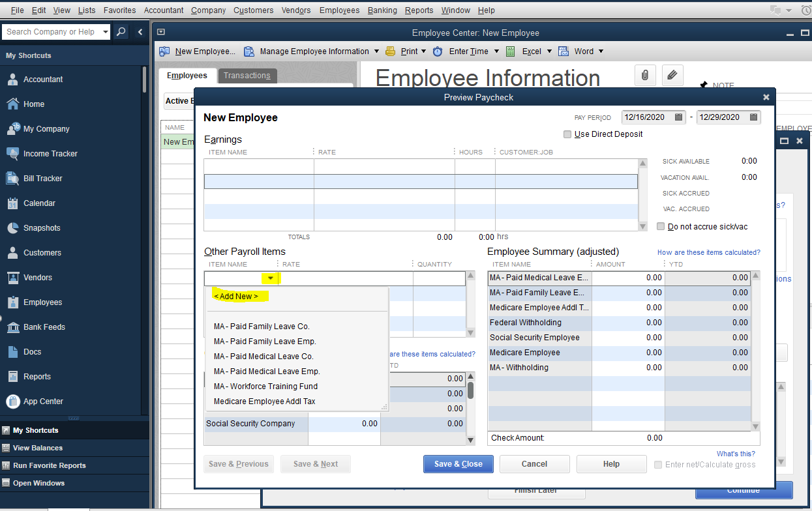Open My Company shortcut icon
This screenshot has height=511, width=812.
point(12,128)
